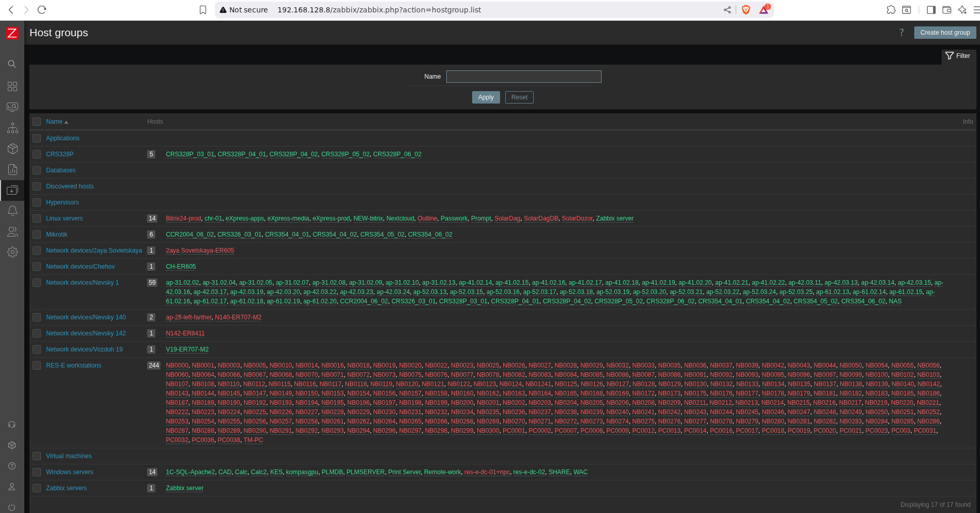Open the Administration gear icon in sidebar

click(12, 252)
